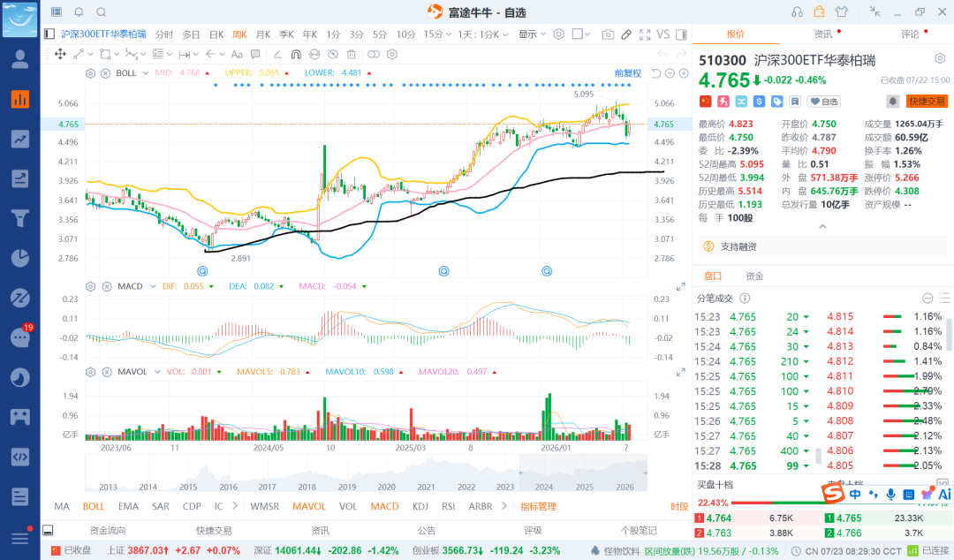954x560 pixels.
Task: Switch to the 资讯 tab in the right panel
Action: click(823, 34)
